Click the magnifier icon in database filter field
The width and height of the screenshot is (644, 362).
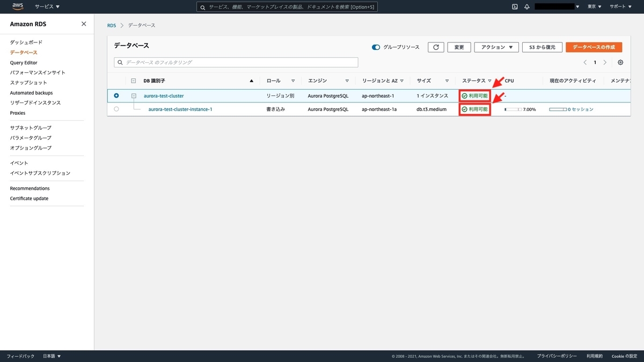tap(120, 62)
